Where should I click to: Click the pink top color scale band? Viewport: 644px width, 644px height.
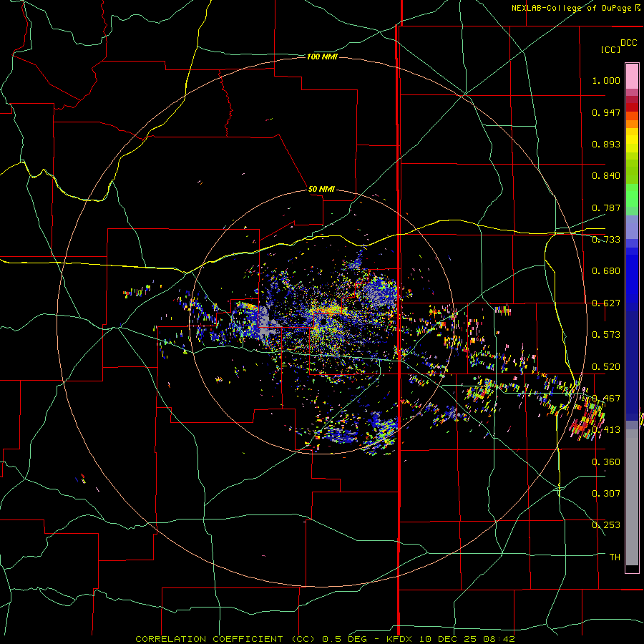632,76
